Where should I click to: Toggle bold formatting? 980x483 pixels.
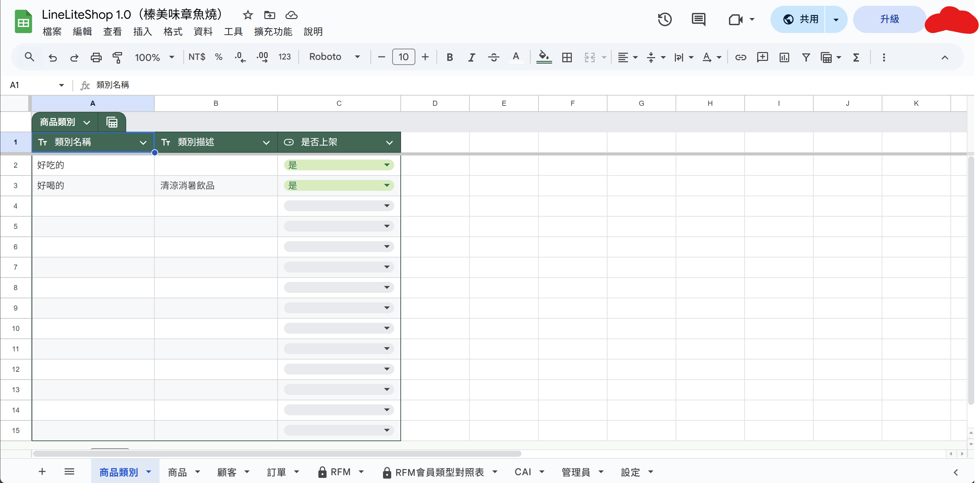450,57
